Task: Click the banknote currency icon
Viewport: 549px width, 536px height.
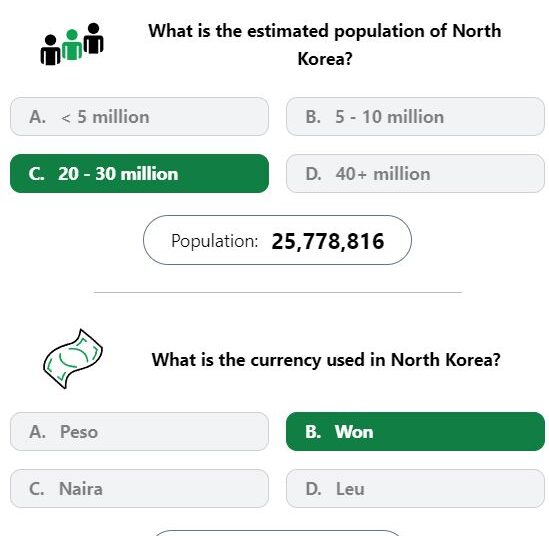Action: 73,359
